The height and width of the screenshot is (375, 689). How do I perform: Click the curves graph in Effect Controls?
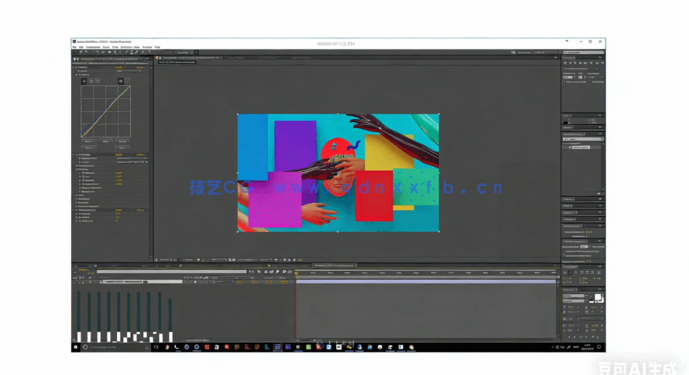pyautogui.click(x=105, y=111)
